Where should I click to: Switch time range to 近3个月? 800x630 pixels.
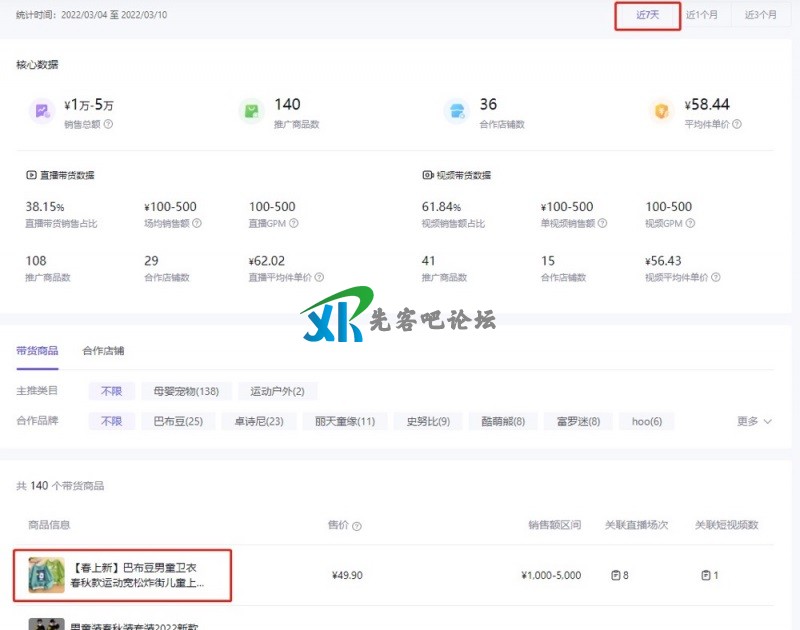760,15
